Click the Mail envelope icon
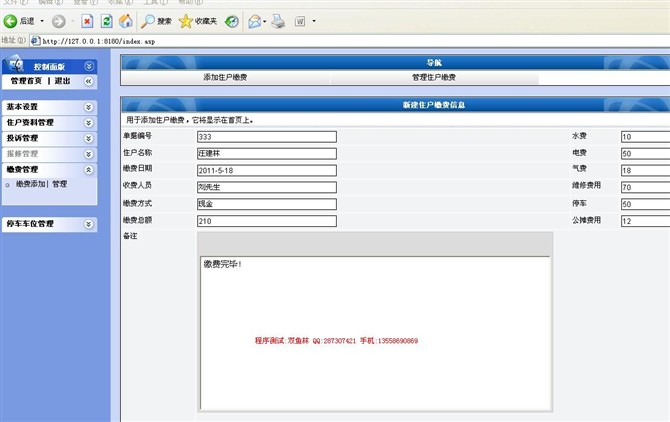Image resolution: width=670 pixels, height=422 pixels. click(255, 21)
